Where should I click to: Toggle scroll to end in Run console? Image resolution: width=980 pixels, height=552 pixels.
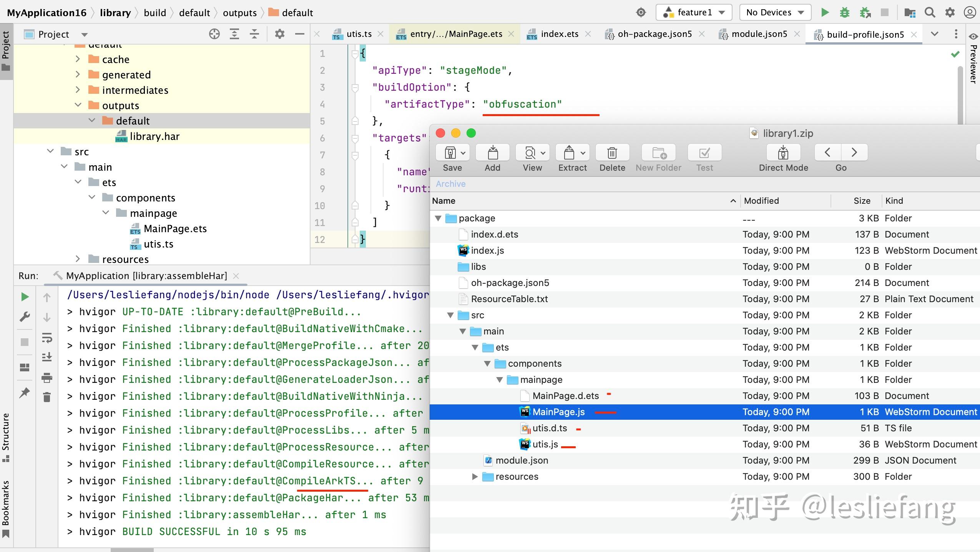tap(47, 357)
